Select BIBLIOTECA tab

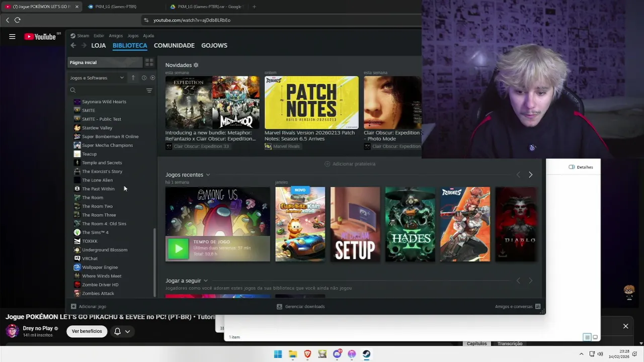130,45
